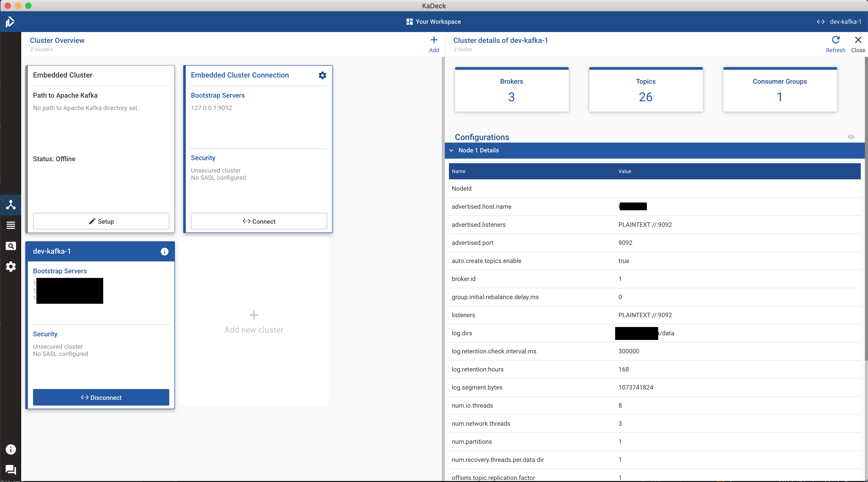Viewport: 868px width, 482px height.
Task: Click the Add new cluster placeholder tile
Action: [254, 322]
